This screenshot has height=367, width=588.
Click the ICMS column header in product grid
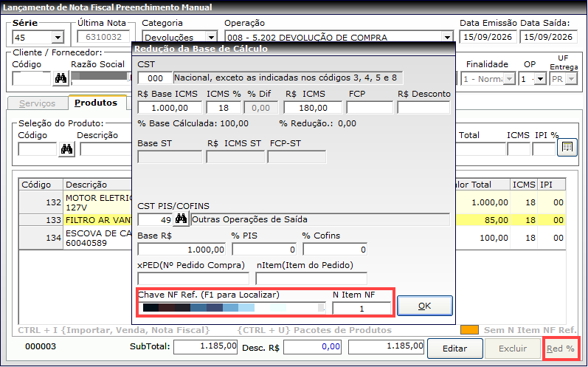[x=524, y=185]
